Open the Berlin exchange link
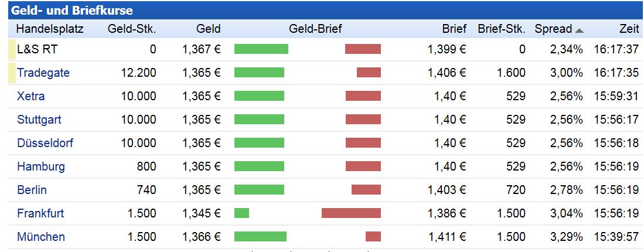The image size is (644, 252). 32,190
